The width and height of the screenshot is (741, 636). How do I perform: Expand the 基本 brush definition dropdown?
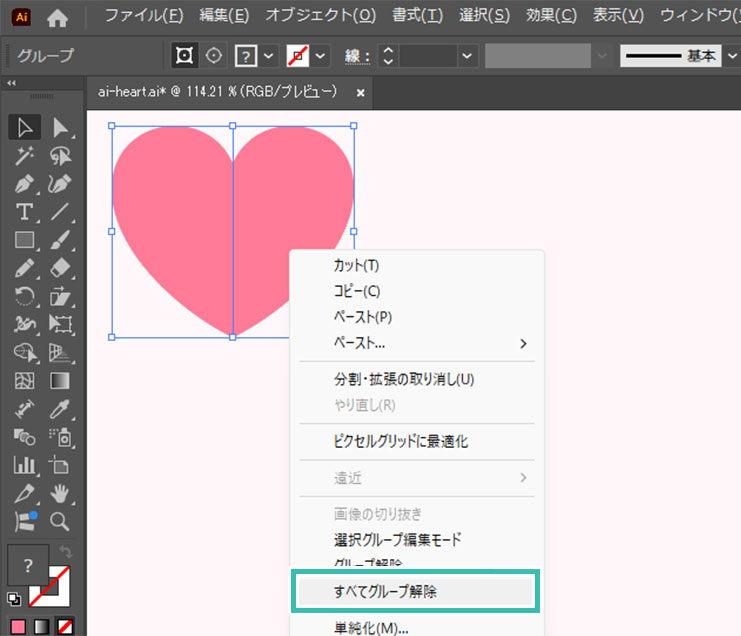click(731, 55)
